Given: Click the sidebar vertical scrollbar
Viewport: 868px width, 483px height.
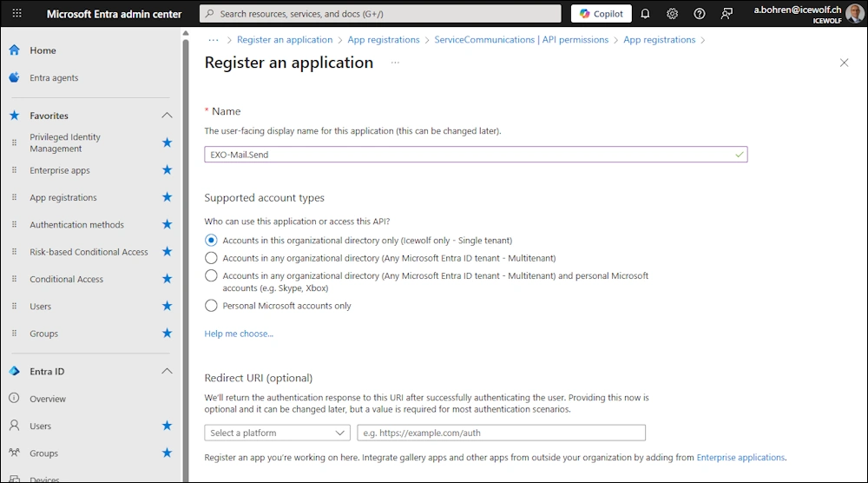Looking at the screenshot, I should pos(184,261).
